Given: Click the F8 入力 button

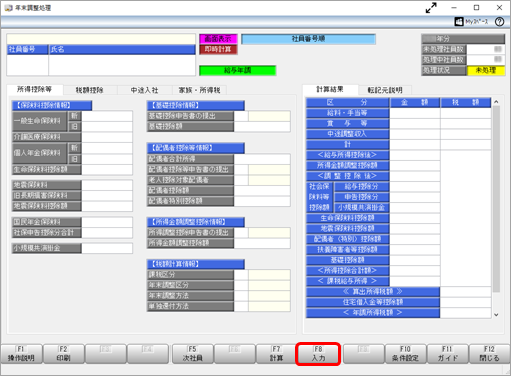Looking at the screenshot, I should pyautogui.click(x=318, y=354).
